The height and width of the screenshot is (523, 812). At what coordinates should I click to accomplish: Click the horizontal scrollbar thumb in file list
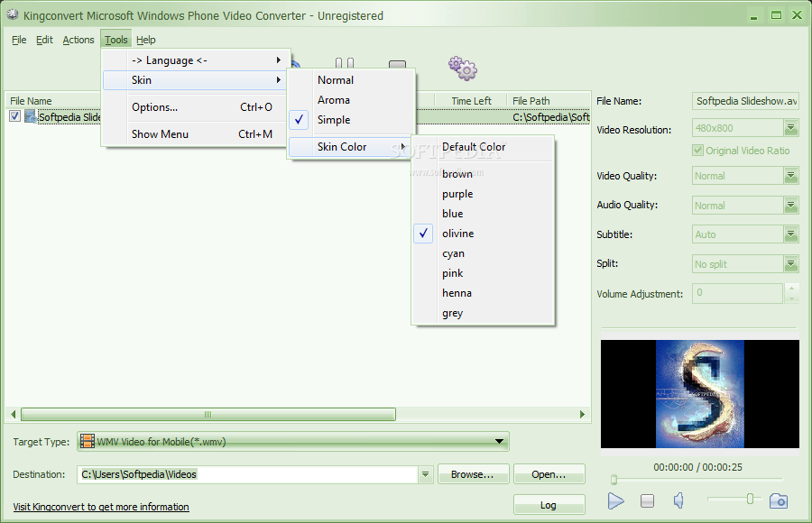(208, 414)
